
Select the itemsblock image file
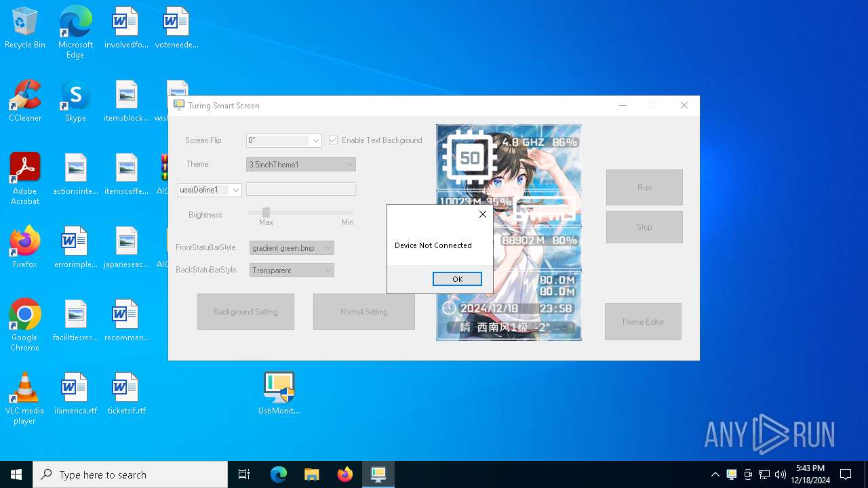[126, 101]
